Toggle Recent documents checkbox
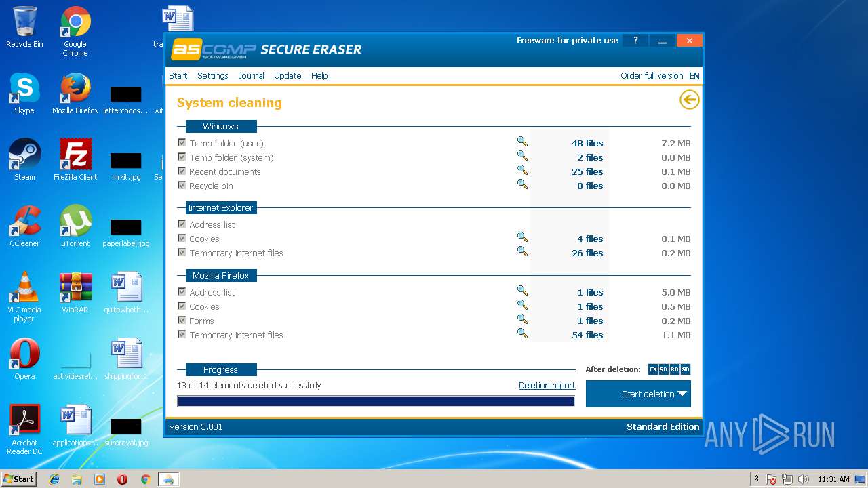The height and width of the screenshot is (488, 868). [182, 171]
